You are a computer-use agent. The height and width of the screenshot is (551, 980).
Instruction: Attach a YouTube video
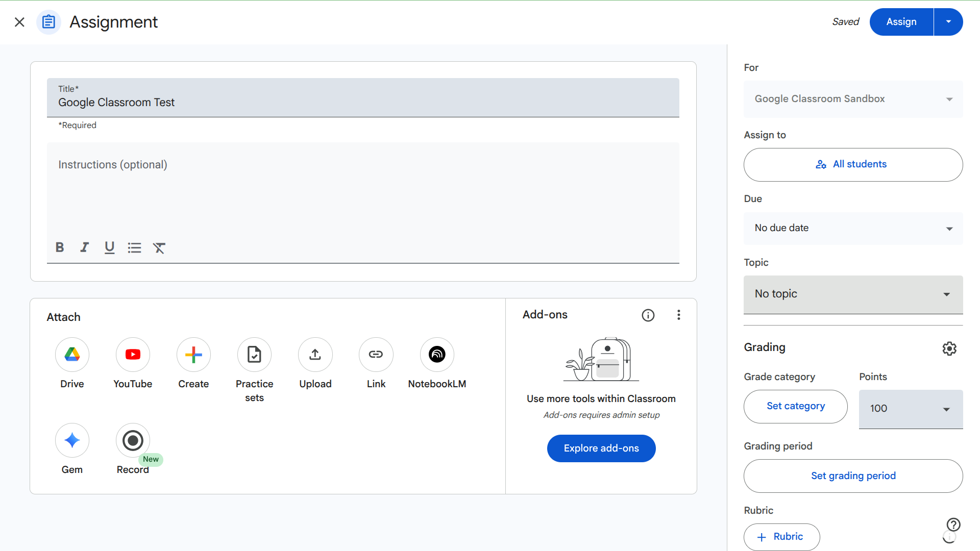[x=133, y=355]
